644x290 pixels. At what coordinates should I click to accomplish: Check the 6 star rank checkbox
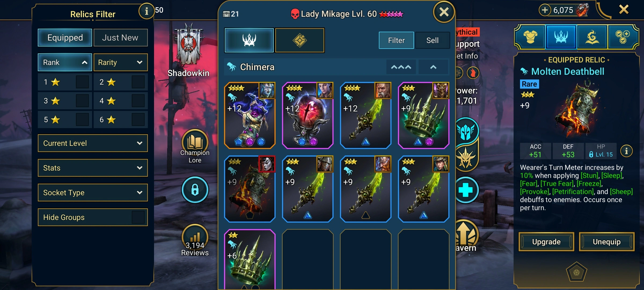pos(138,119)
